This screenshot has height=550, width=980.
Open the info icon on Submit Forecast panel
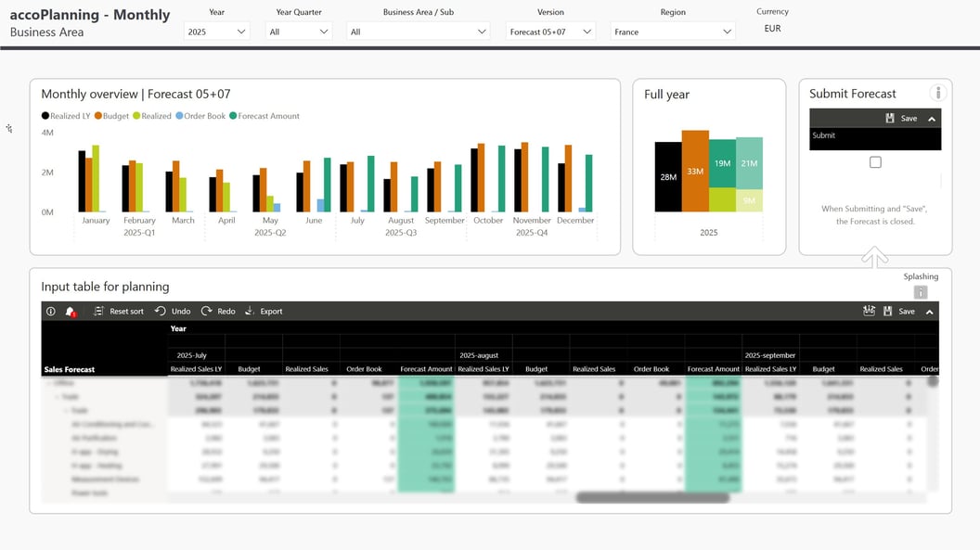938,93
